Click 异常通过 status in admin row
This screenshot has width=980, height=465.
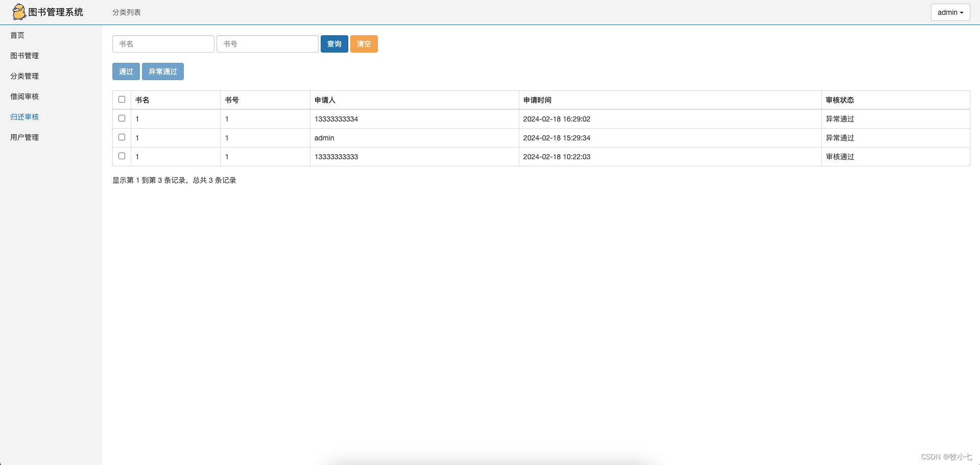[840, 138]
